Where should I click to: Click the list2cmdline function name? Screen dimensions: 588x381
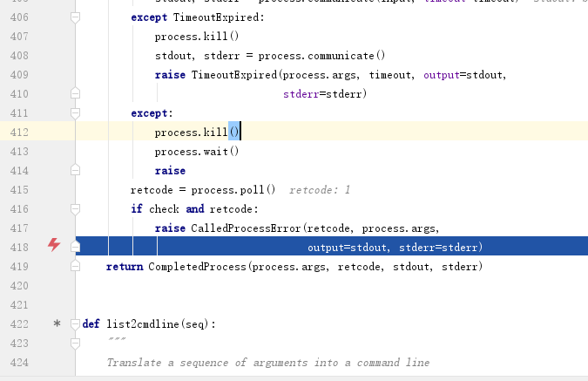143,323
